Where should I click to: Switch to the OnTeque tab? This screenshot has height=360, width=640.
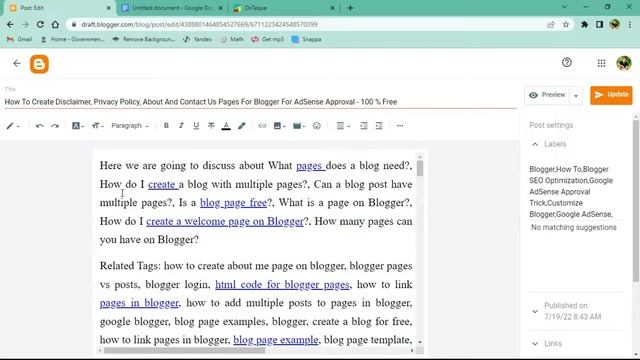point(284,8)
